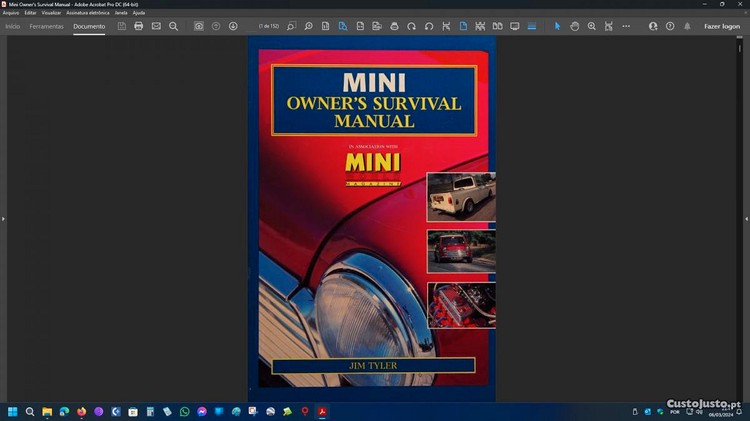Select the hand pan tool
This screenshot has height=421, width=750.
pyautogui.click(x=575, y=26)
